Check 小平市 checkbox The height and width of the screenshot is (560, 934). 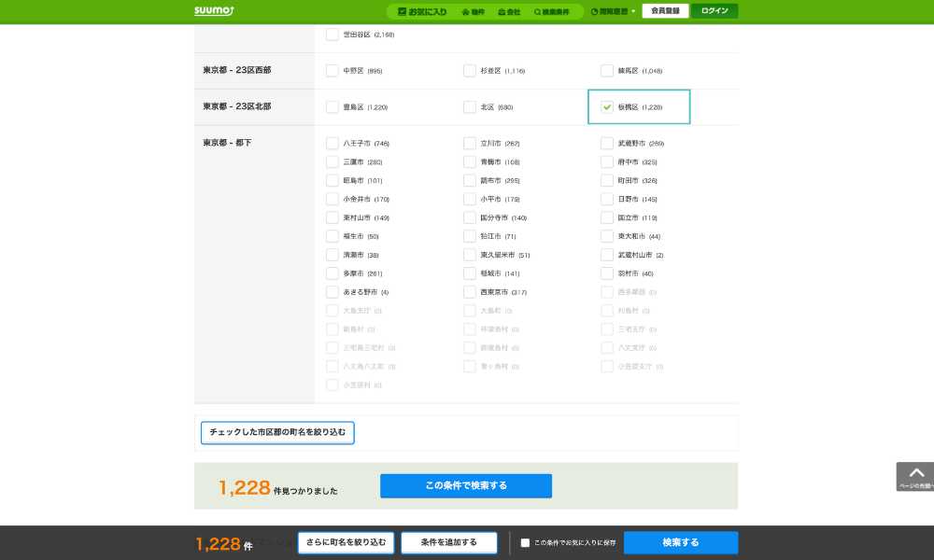click(x=470, y=199)
